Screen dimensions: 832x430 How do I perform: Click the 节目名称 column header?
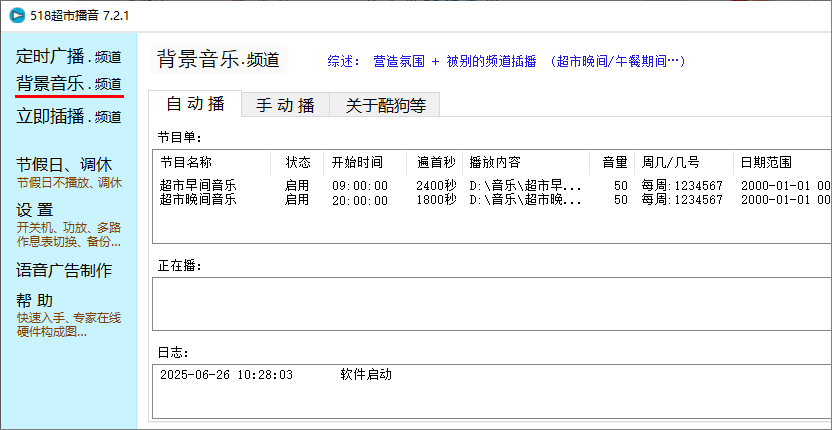186,162
